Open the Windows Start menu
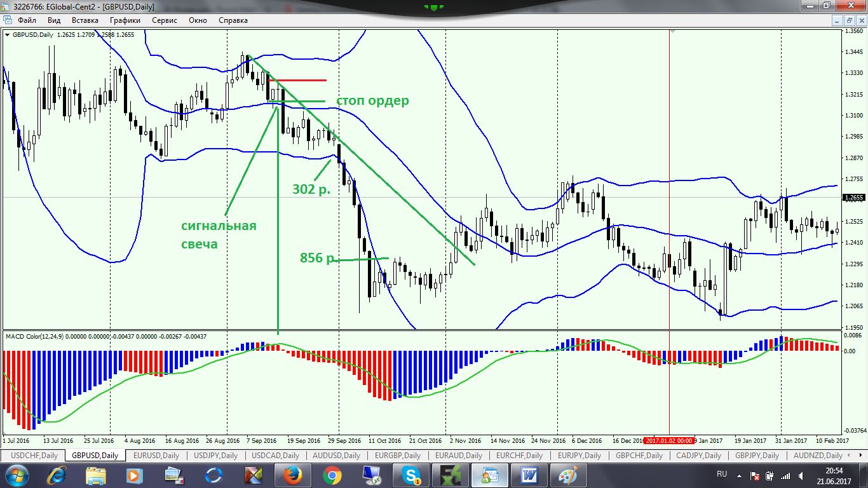 click(x=16, y=475)
